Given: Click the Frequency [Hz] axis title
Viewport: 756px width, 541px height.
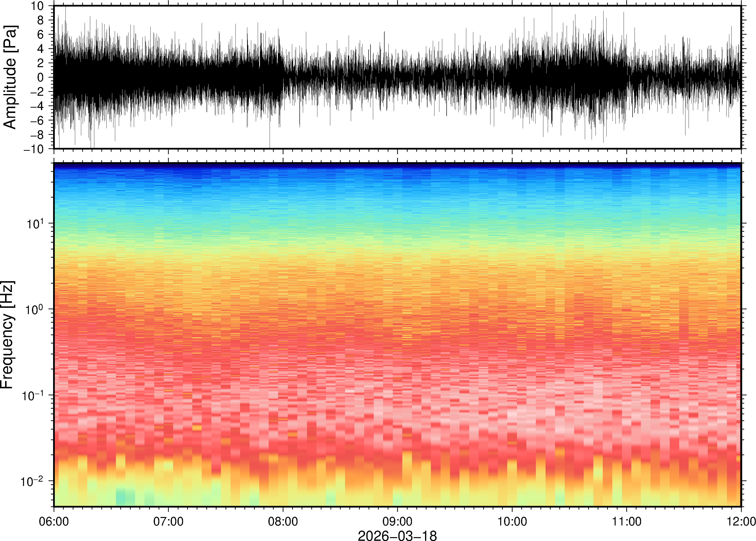Looking at the screenshot, I should (x=7, y=335).
